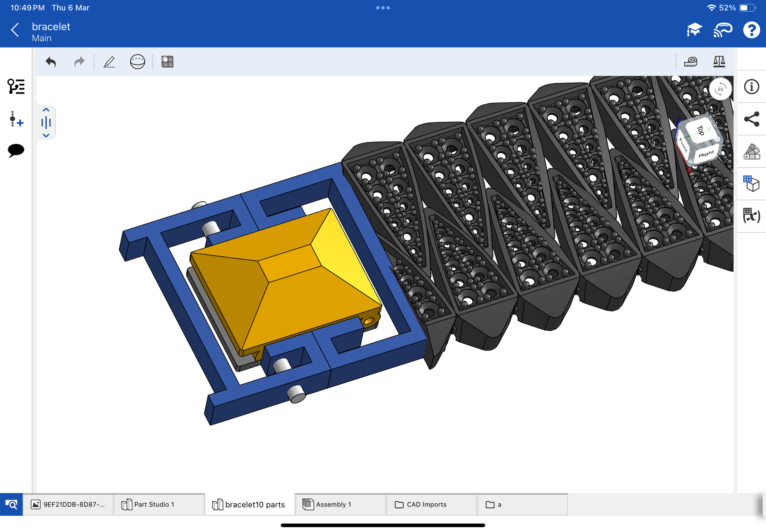Open the section view sphere tool
766x532 pixels.
pyautogui.click(x=137, y=62)
